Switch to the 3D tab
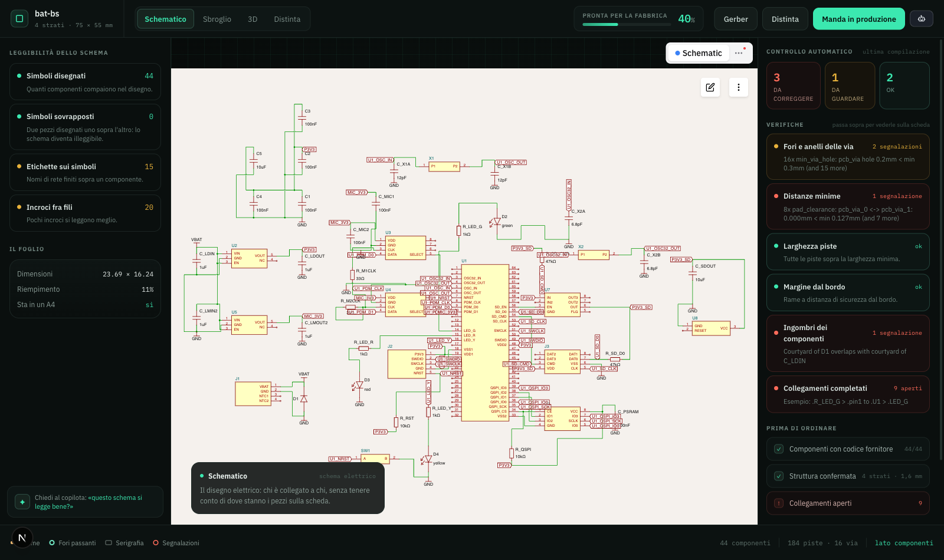Viewport: 944px width, 560px height. click(x=253, y=19)
